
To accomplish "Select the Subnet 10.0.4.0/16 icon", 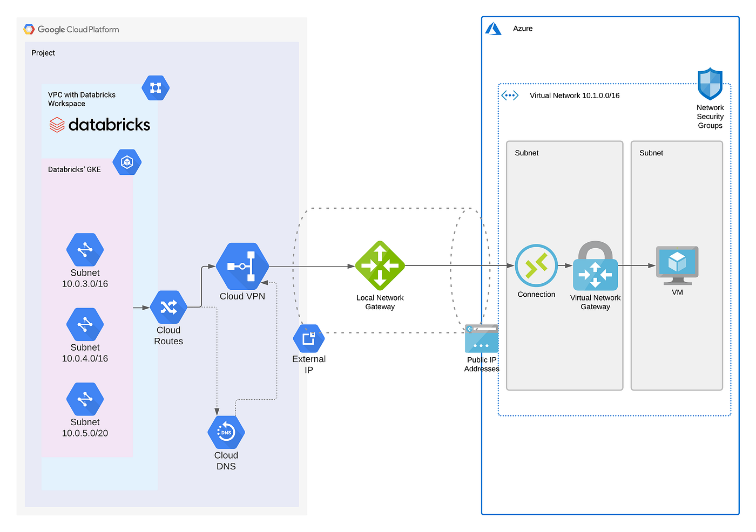I will pos(85,324).
